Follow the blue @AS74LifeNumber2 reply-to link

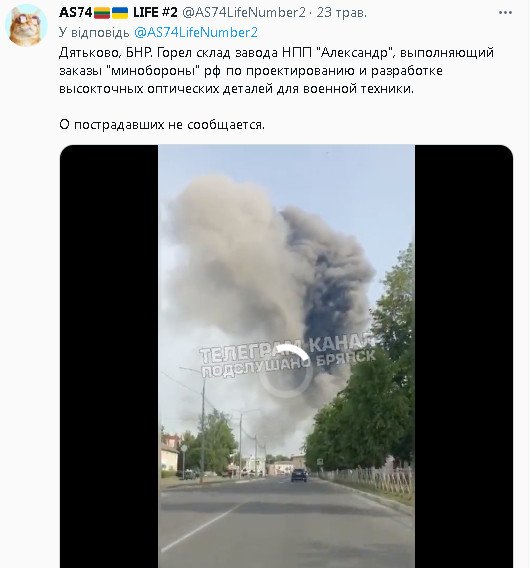point(196,33)
